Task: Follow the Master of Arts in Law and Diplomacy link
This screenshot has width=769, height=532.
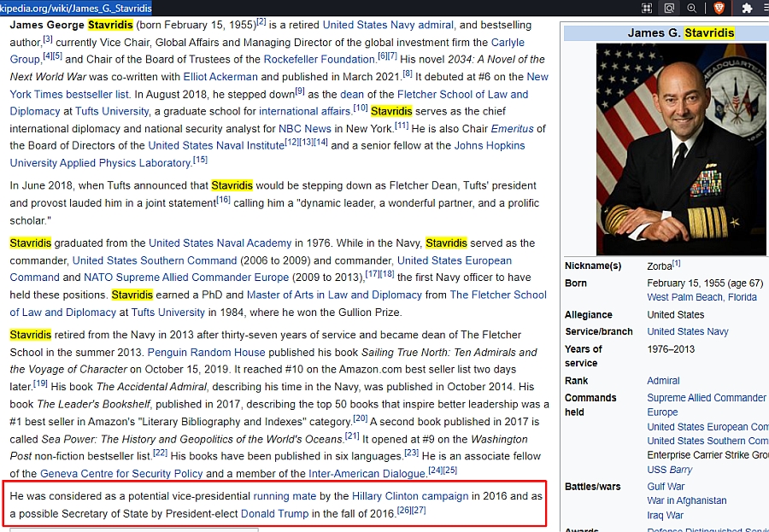Action: (334, 295)
